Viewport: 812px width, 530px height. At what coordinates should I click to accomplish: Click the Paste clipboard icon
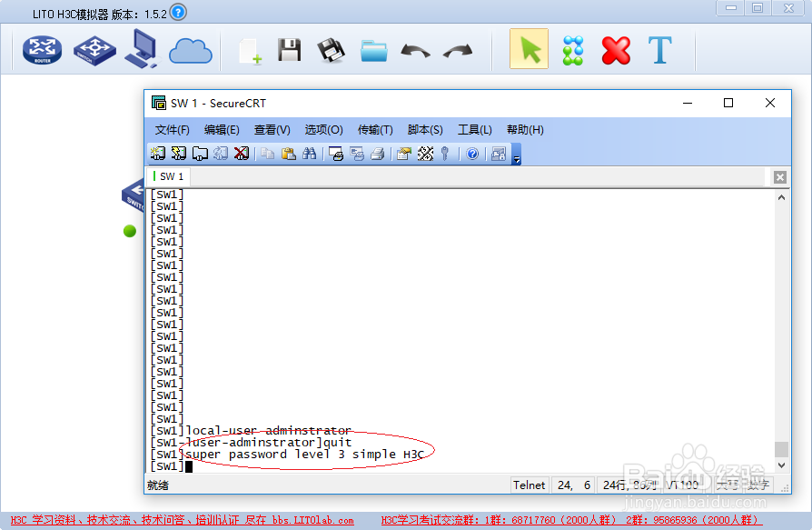click(x=289, y=154)
